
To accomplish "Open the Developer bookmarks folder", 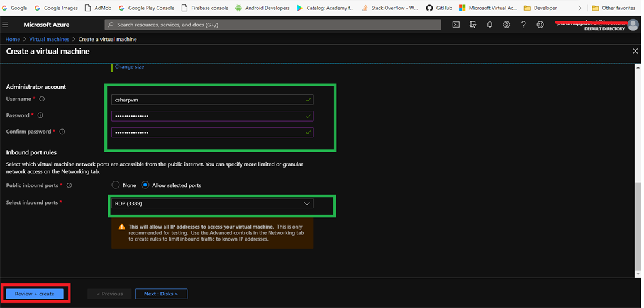I will click(x=540, y=8).
